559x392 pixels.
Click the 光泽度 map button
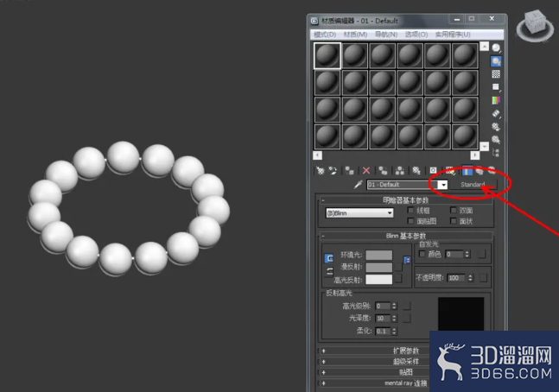(x=406, y=318)
